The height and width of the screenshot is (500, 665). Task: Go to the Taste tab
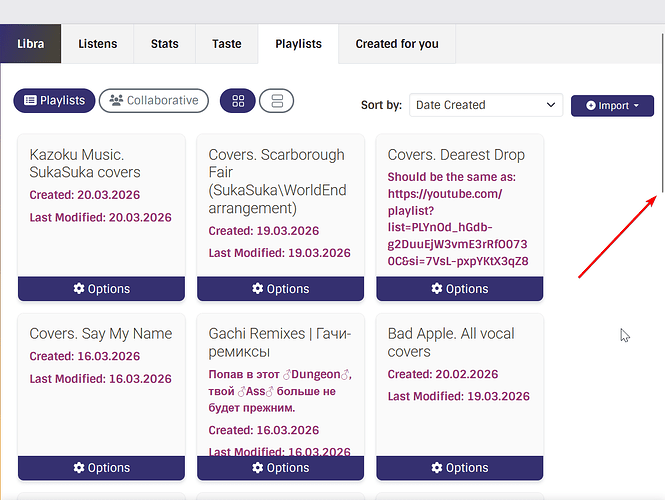(227, 44)
